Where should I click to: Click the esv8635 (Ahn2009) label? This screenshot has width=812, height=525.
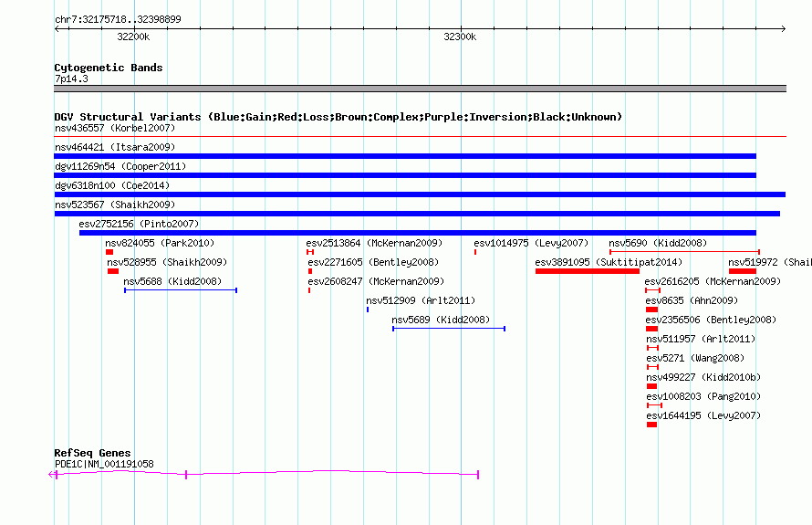[692, 300]
